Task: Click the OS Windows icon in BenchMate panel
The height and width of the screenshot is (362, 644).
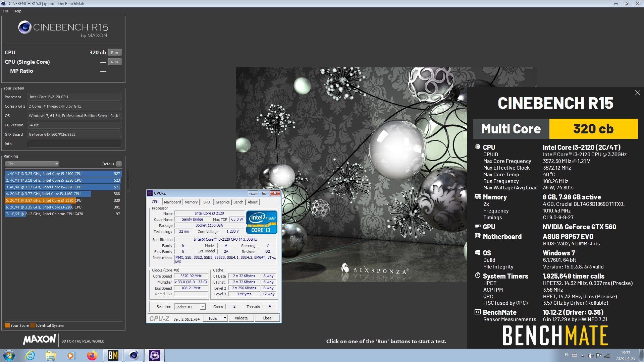Action: 478,252
